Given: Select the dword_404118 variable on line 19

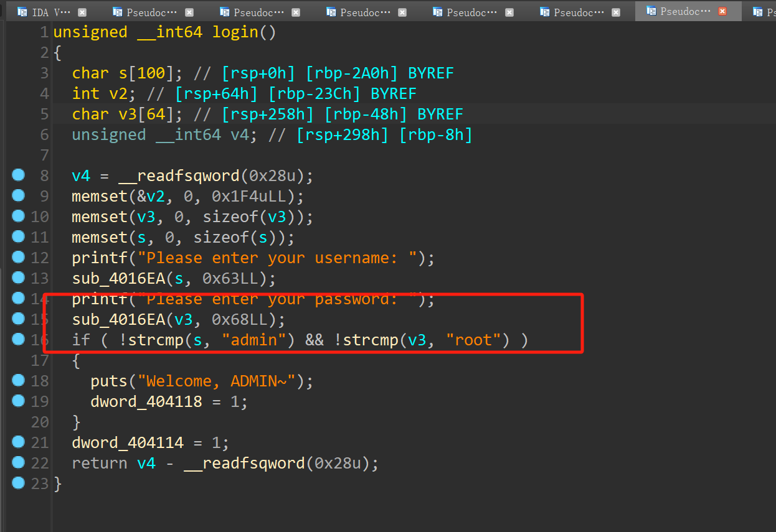Looking at the screenshot, I should (x=146, y=401).
